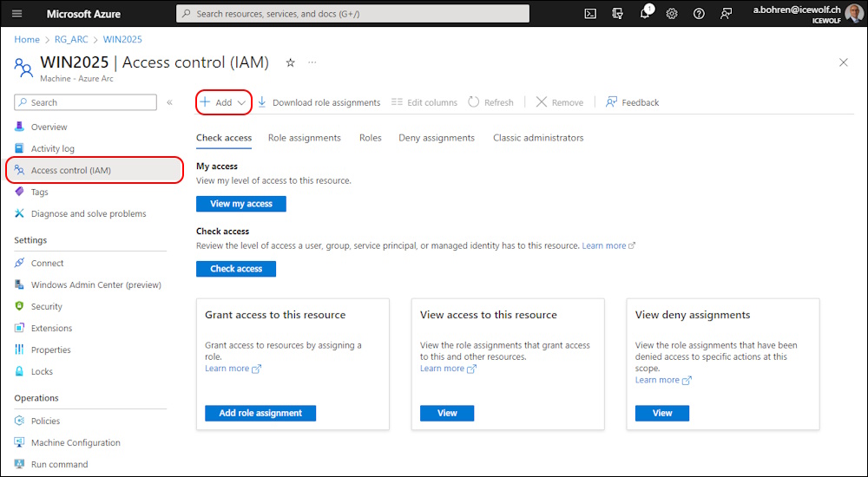Open the Directories and subscriptions filter icon
This screenshot has height=477, width=868.
pyautogui.click(x=618, y=13)
